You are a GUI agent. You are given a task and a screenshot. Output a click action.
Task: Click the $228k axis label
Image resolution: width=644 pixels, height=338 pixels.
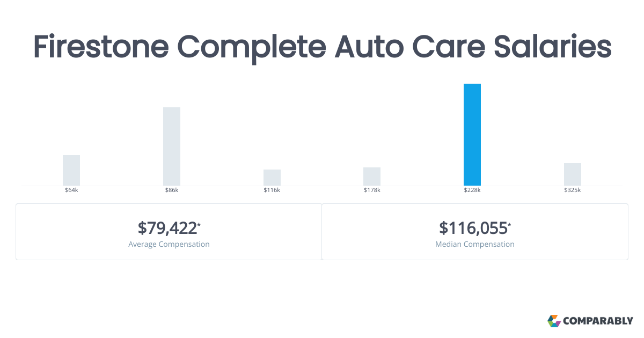(x=472, y=190)
